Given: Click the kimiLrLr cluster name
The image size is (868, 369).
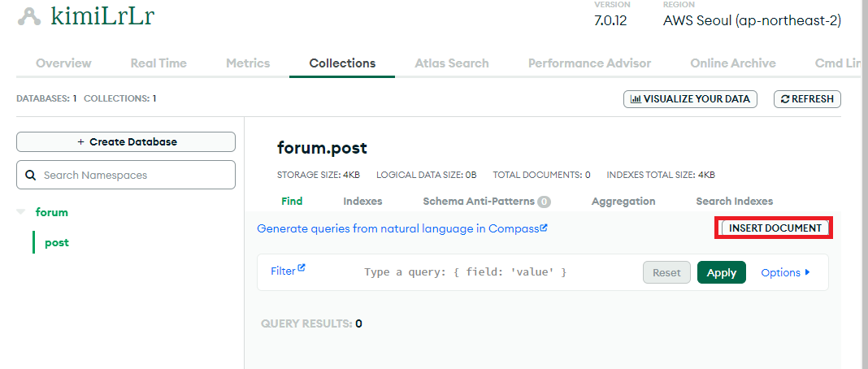Looking at the screenshot, I should point(102,16).
